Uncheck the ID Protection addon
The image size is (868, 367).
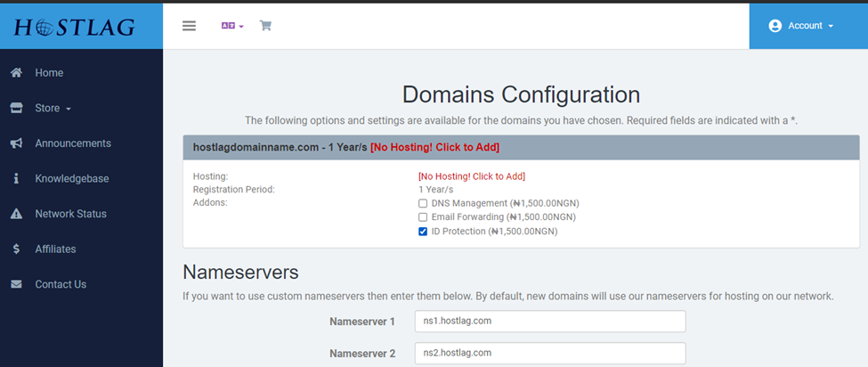(423, 232)
